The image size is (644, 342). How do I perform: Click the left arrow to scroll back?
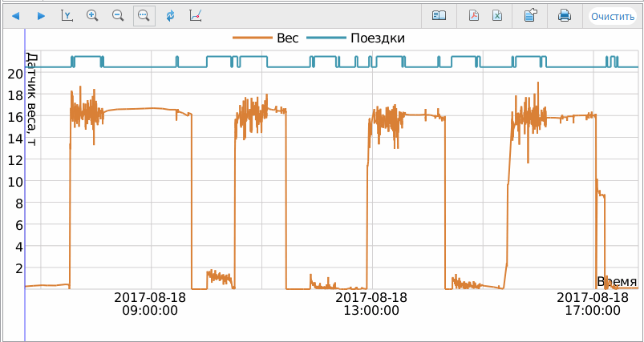(15, 15)
